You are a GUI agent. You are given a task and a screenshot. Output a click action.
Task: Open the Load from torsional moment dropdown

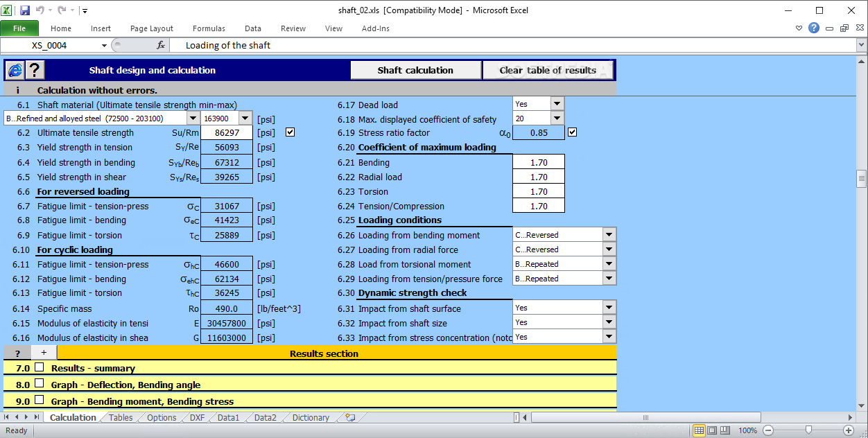[609, 264]
